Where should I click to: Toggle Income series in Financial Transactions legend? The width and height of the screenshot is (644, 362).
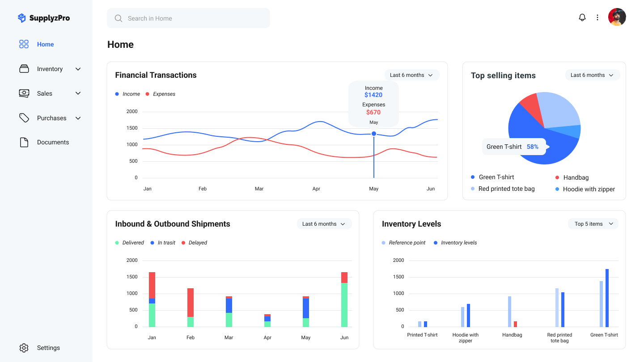(127, 94)
